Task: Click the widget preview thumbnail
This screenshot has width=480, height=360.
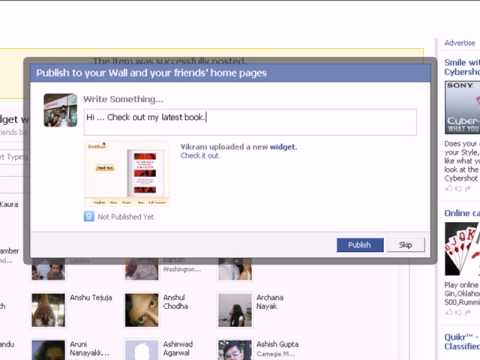Action: (x=126, y=173)
